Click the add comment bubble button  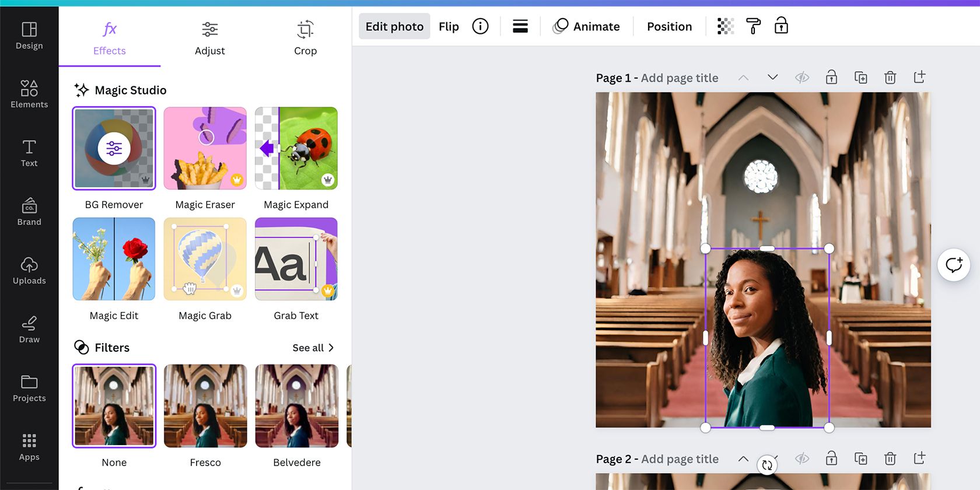click(954, 265)
